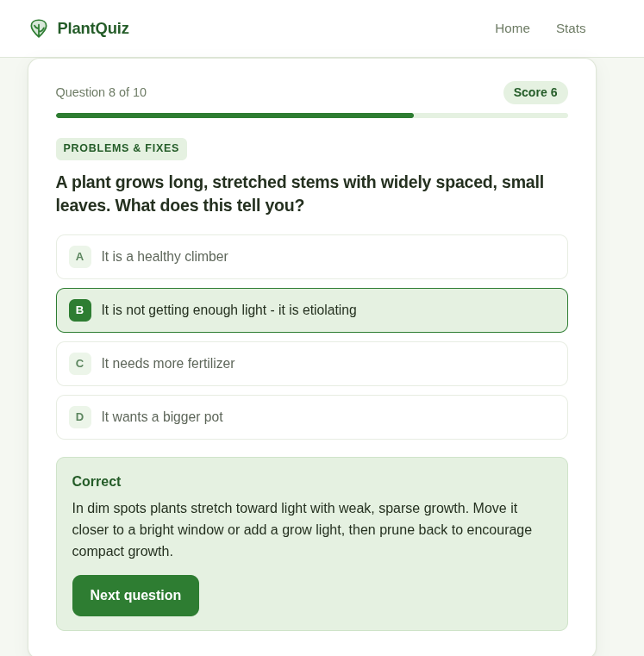Click the explanation text about dim spots
The height and width of the screenshot is (656, 644).
(x=302, y=529)
